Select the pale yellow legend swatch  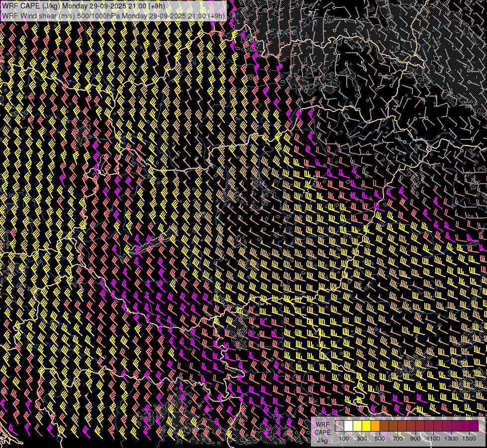tap(358, 426)
